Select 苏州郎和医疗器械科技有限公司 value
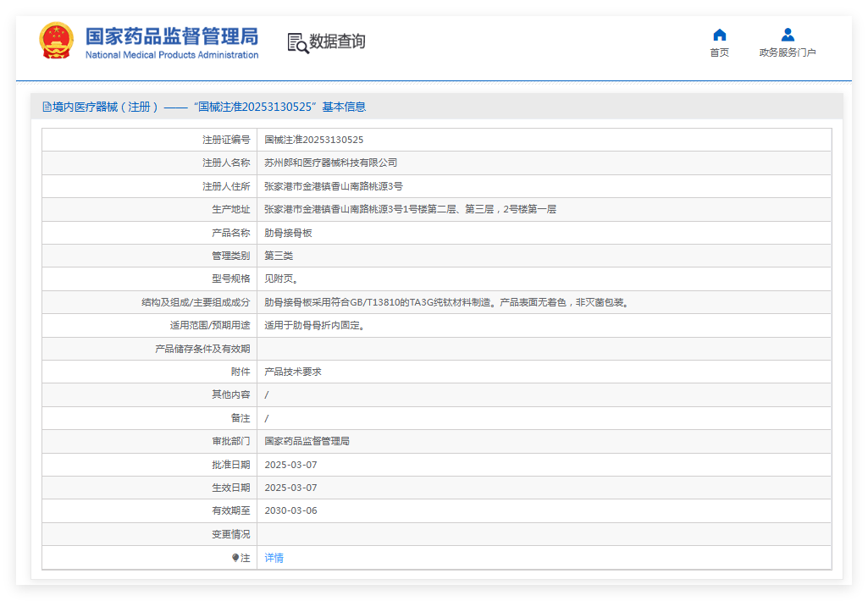This screenshot has width=868, height=601. [x=330, y=163]
